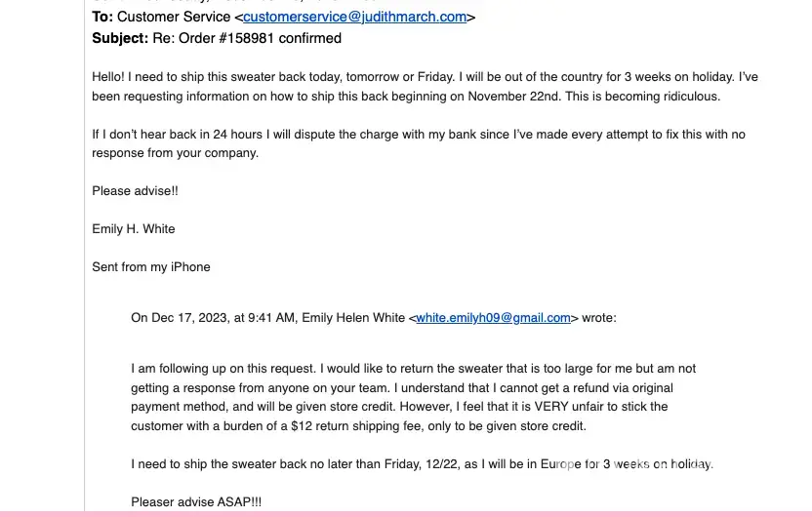This screenshot has width=812, height=517.
Task: Open the customerservice@judithmarch.com email link
Action: point(354,17)
